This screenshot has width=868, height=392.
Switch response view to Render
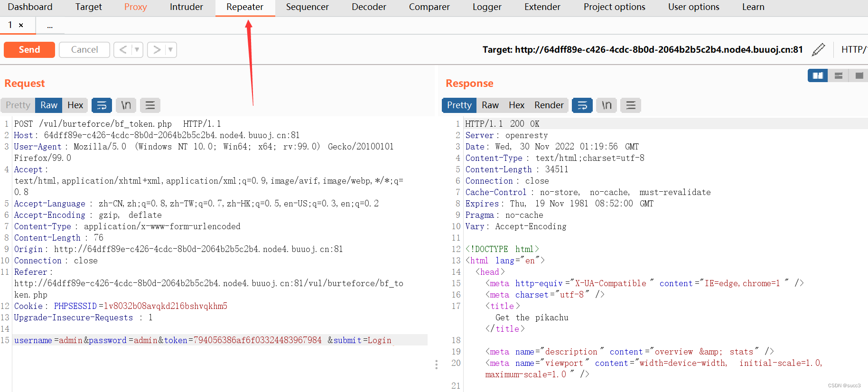pyautogui.click(x=549, y=105)
